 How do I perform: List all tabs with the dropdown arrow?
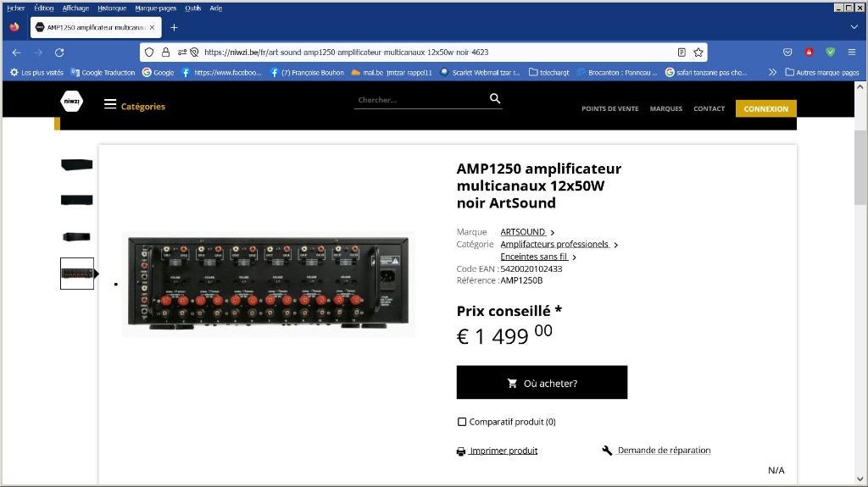coord(854,27)
